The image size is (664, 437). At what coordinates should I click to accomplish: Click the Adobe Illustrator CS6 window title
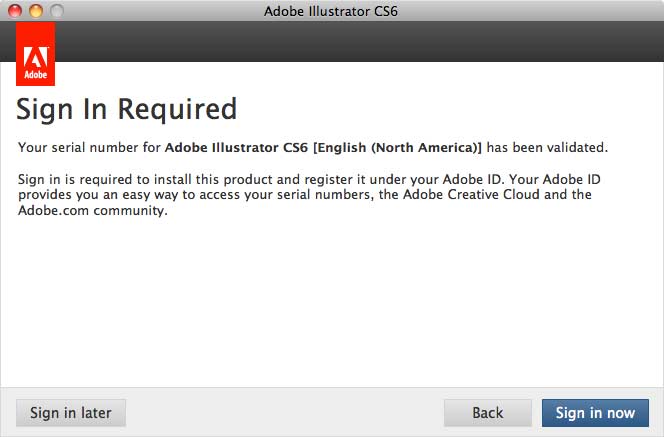[331, 11]
